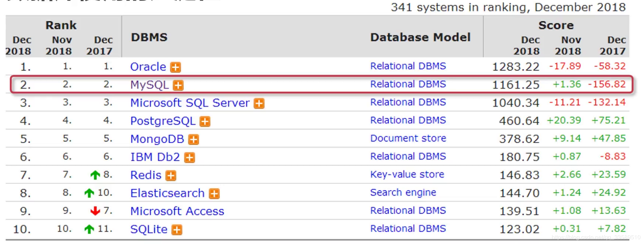Click the red down arrow in Microsoft Access row
This screenshot has width=644, height=244.
point(95,211)
